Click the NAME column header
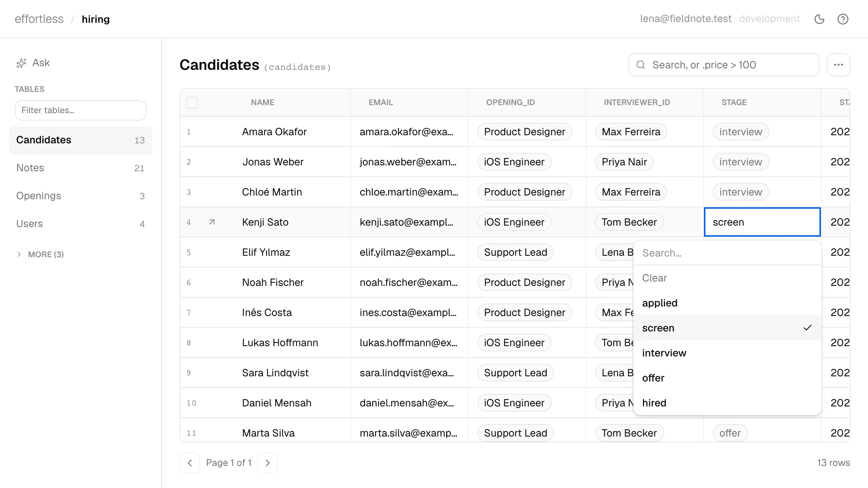This screenshot has width=868, height=488. pyautogui.click(x=263, y=103)
